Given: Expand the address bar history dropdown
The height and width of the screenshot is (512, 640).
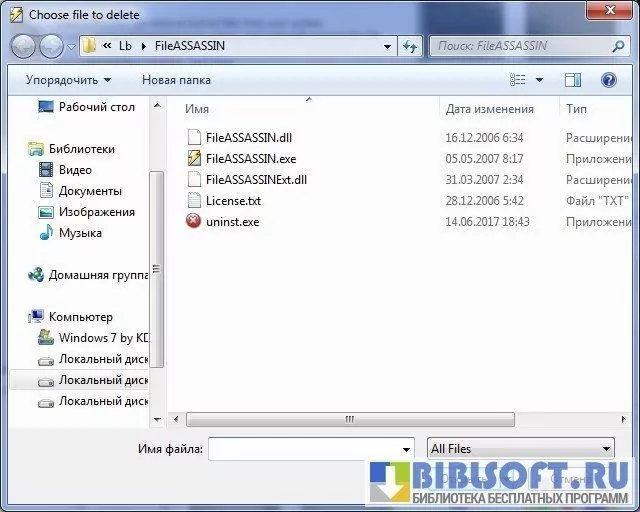Looking at the screenshot, I should (x=388, y=46).
